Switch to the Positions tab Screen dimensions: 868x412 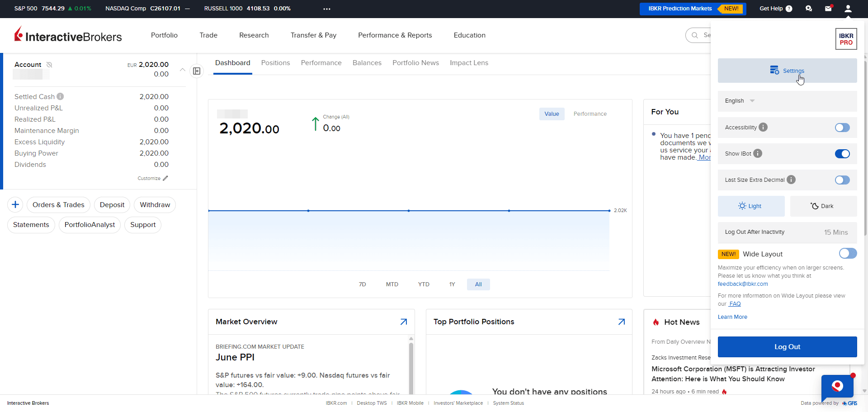coord(275,63)
